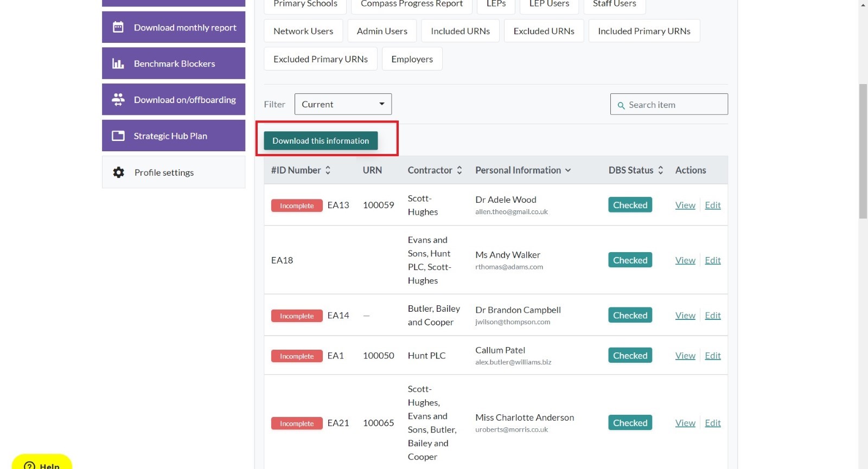Click the Hunt PLC contractor cell
Screen dimensions: 868x469
(x=427, y=356)
